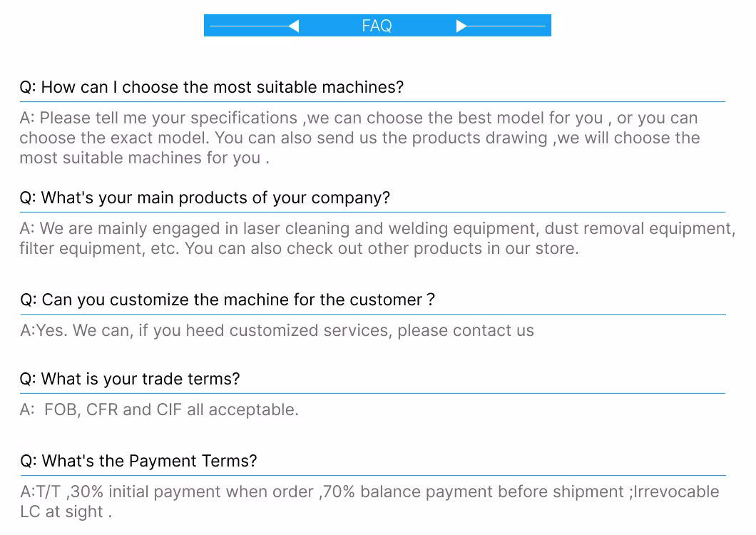The height and width of the screenshot is (535, 756).
Task: Click the answer listing FOB, CFR and CIF
Action: point(159,409)
